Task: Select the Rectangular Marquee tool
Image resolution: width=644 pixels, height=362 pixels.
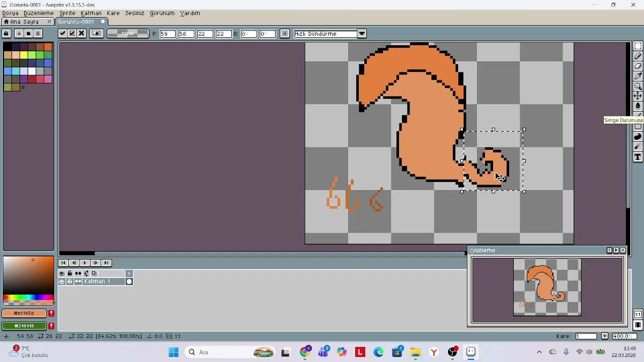Action: [638, 46]
